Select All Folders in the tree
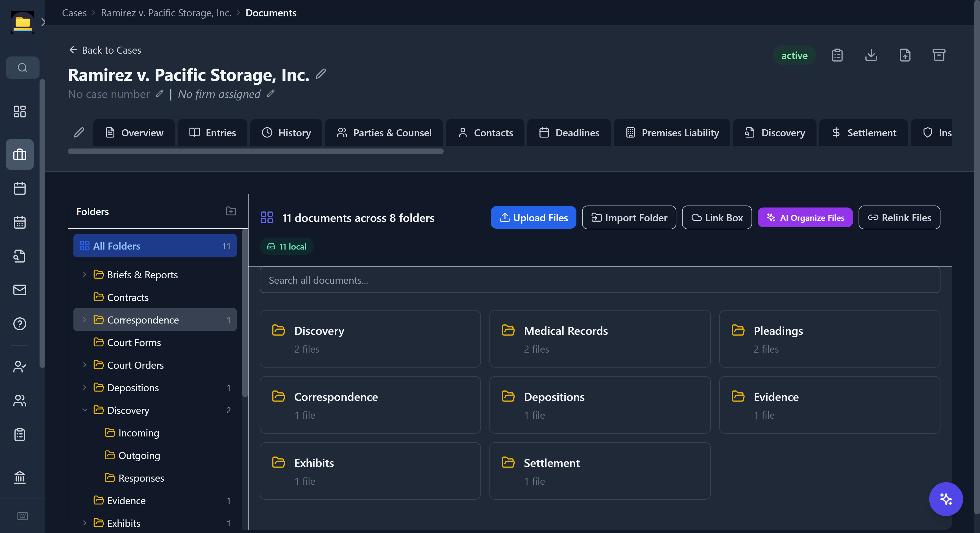 point(155,246)
